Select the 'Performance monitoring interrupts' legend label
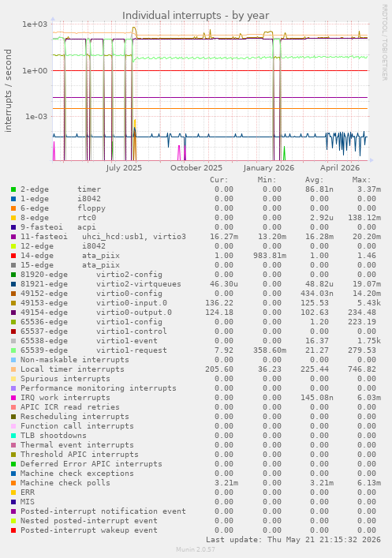 (98, 388)
